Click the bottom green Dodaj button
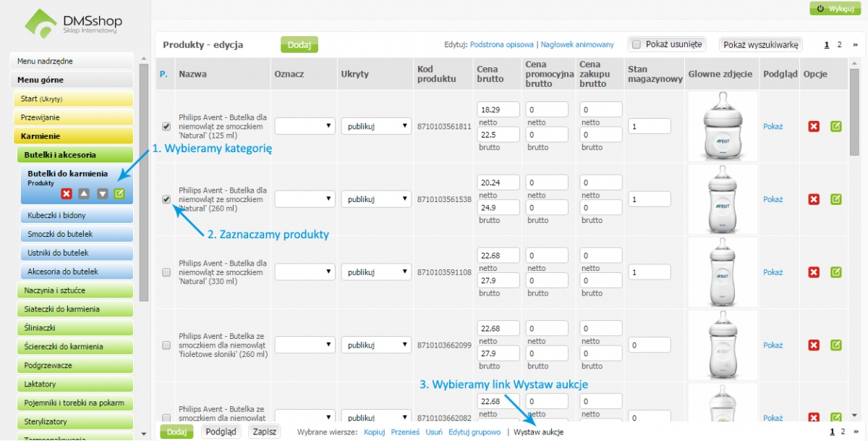868x441 pixels. pyautogui.click(x=176, y=432)
